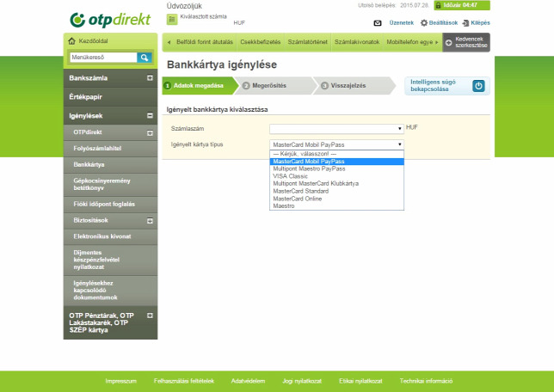Click the Beállítások link text
The width and height of the screenshot is (554, 392).
(443, 23)
